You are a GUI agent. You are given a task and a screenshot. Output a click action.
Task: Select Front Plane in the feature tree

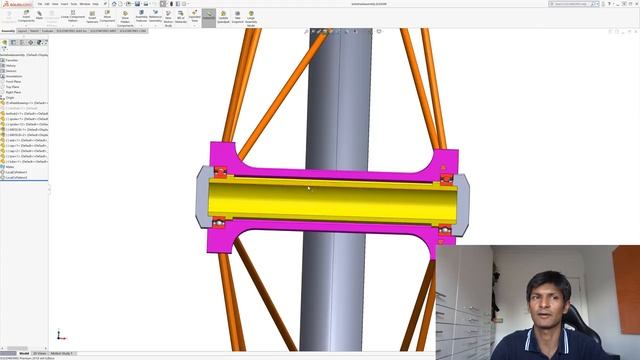click(x=13, y=82)
